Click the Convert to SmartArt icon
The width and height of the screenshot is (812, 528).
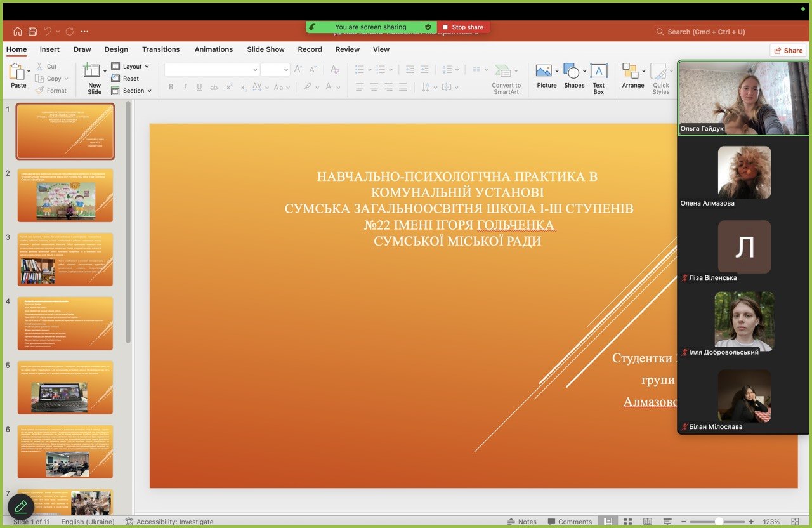[502, 70]
